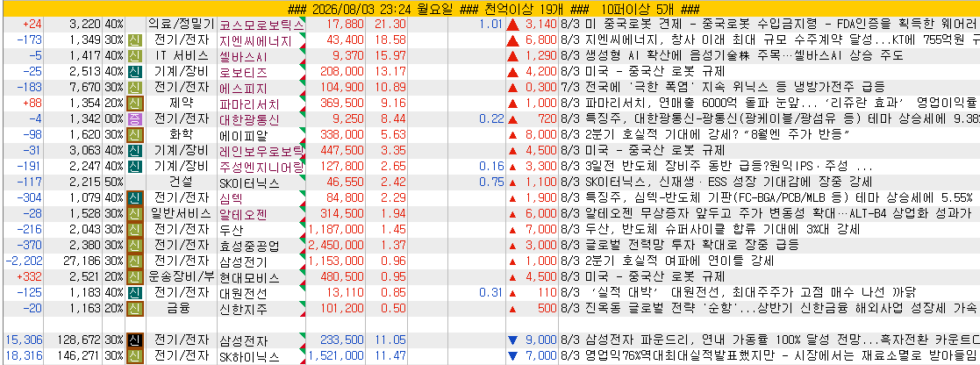Select the stock name 현대모비스

(x=249, y=277)
